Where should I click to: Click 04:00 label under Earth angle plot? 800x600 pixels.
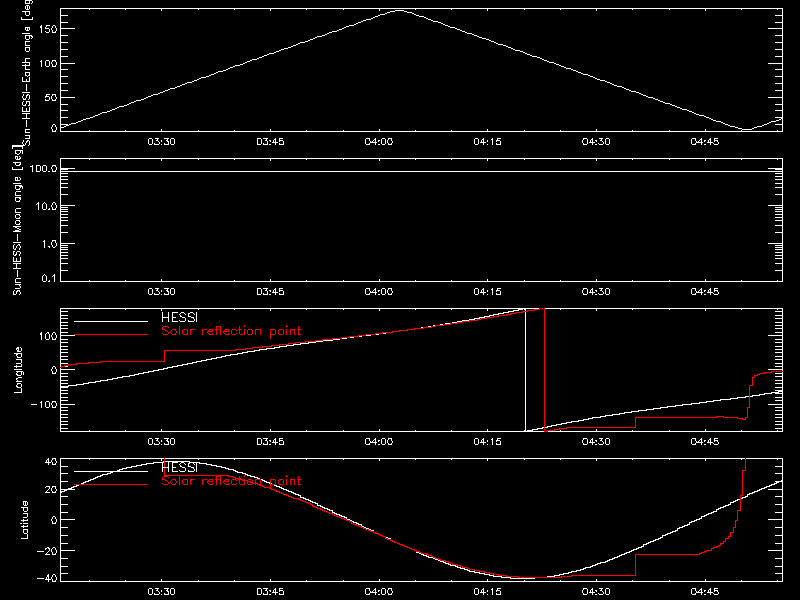(379, 142)
